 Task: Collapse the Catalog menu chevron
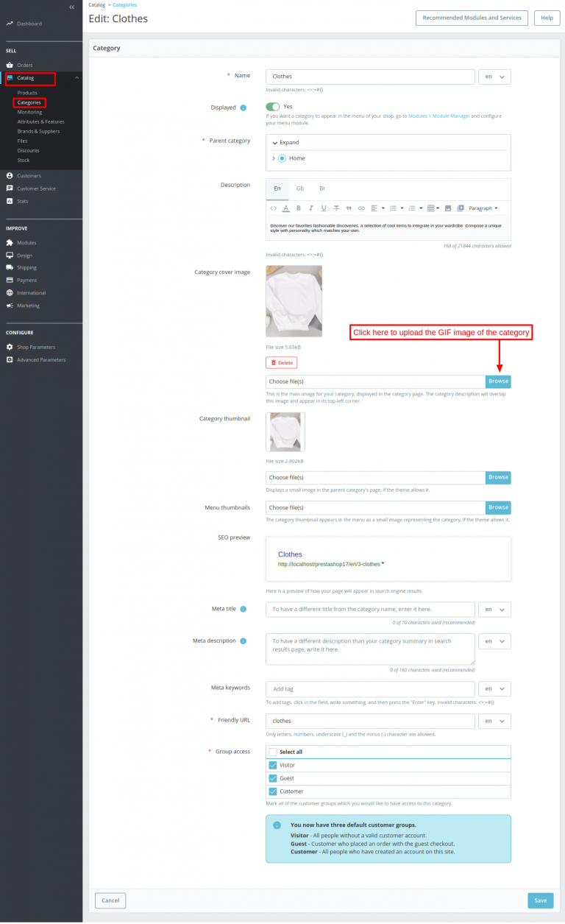(x=77, y=77)
